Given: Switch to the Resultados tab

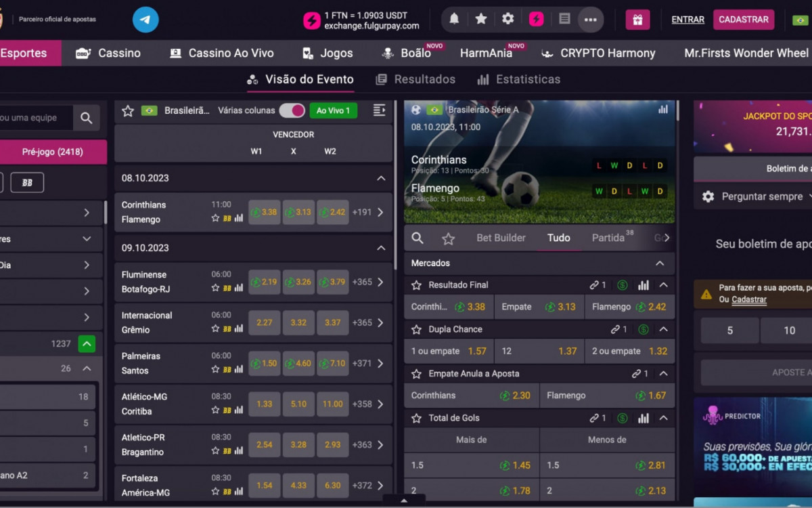Looking at the screenshot, I should click(415, 79).
